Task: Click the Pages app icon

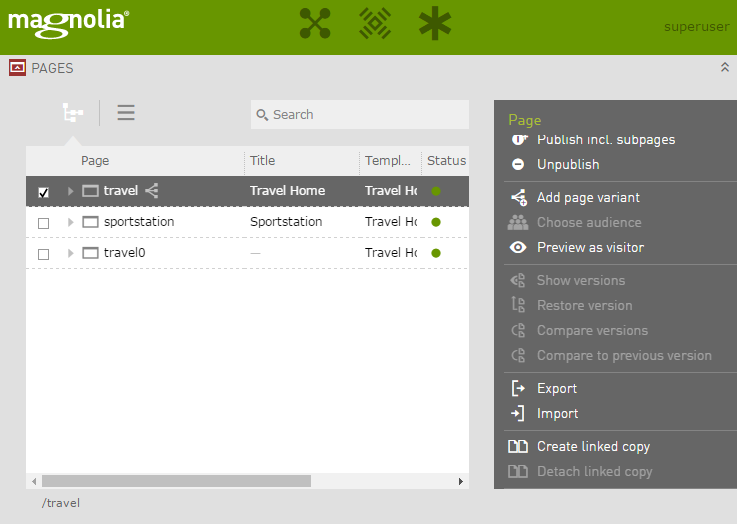Action: coord(17,68)
